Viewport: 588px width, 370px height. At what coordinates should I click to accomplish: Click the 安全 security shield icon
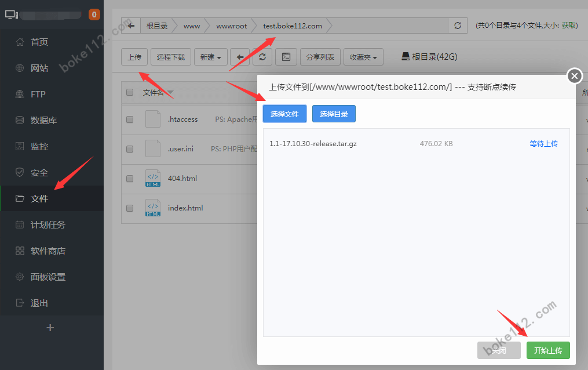pyautogui.click(x=19, y=172)
